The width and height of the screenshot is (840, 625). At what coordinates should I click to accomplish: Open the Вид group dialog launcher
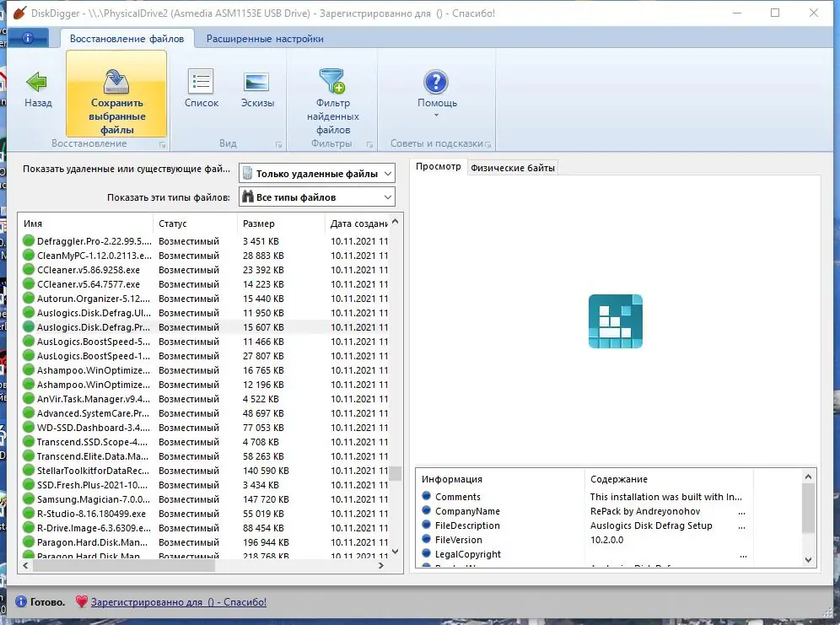click(278, 144)
